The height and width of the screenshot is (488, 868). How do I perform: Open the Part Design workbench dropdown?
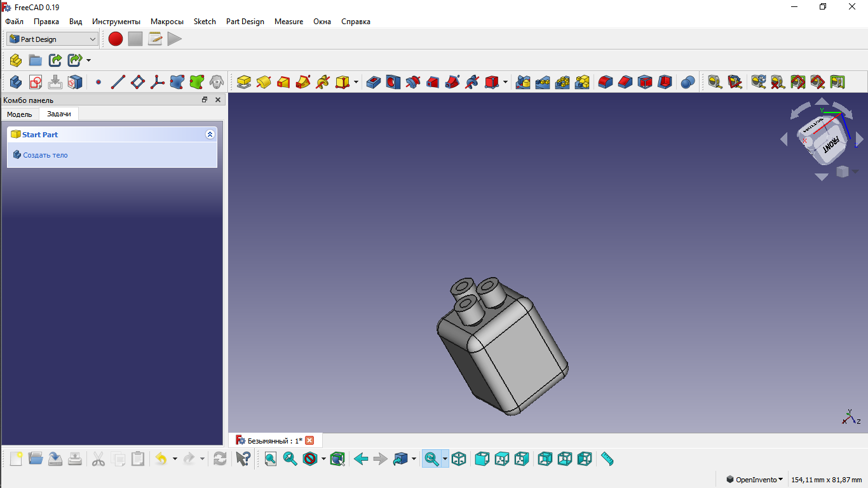(x=53, y=39)
